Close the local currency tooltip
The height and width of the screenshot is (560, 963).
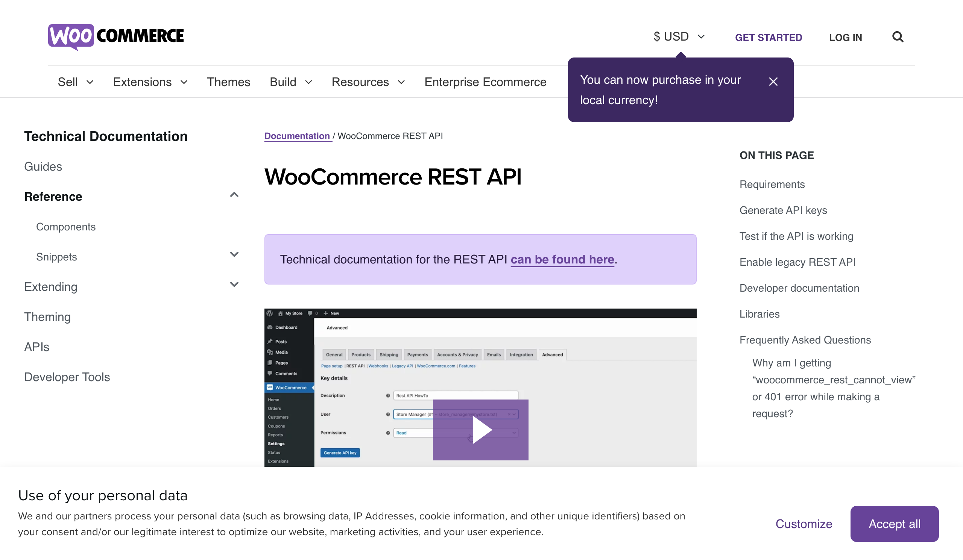click(773, 82)
